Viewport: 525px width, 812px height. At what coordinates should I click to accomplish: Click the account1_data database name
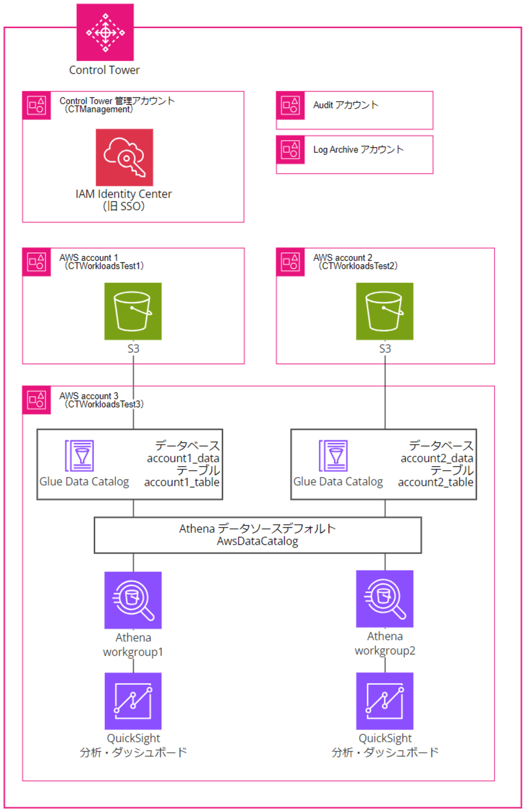183,458
